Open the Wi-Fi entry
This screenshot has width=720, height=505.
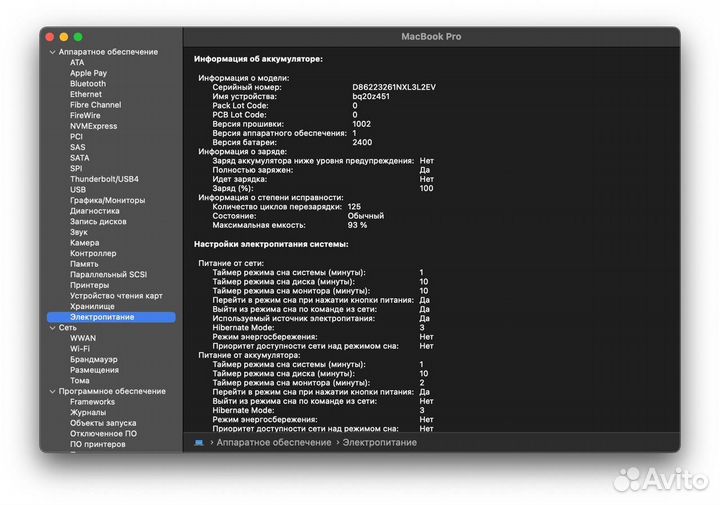pos(79,348)
